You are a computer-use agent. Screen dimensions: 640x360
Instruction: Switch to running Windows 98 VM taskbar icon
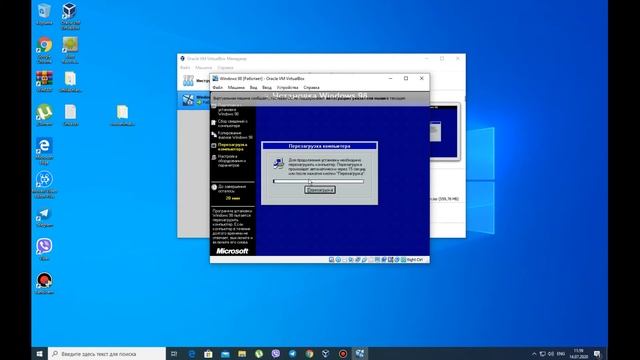(x=360, y=353)
